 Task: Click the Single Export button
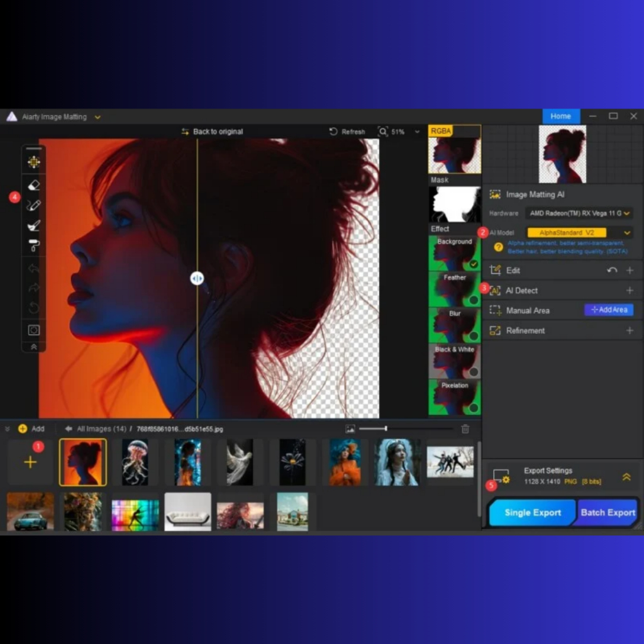coord(532,513)
